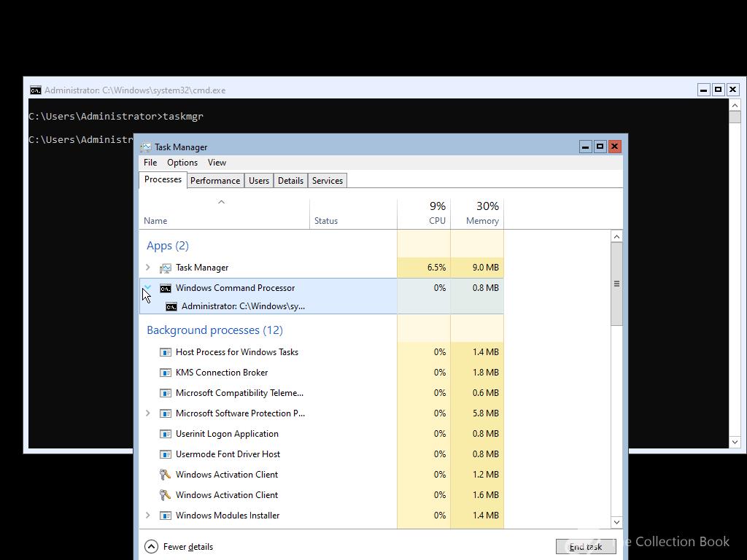Switch to the Services tab
The width and height of the screenshot is (747, 560).
point(328,181)
